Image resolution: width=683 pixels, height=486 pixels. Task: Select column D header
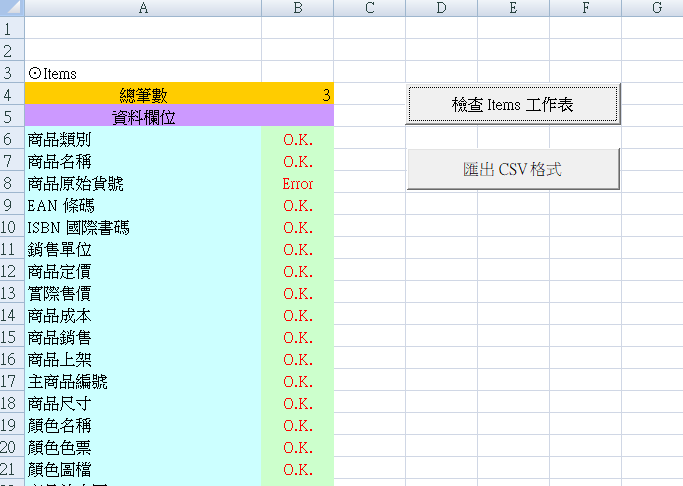pos(441,8)
